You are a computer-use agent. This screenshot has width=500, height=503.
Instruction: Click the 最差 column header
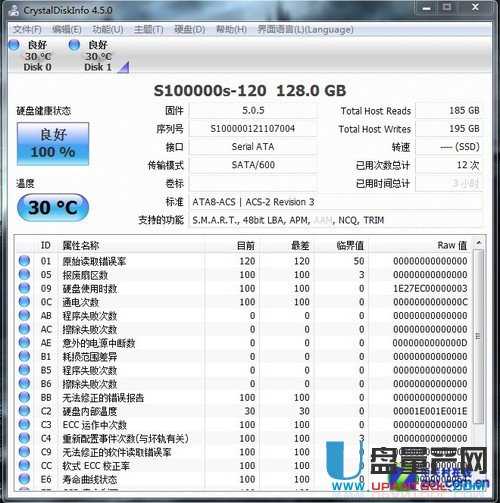point(287,245)
